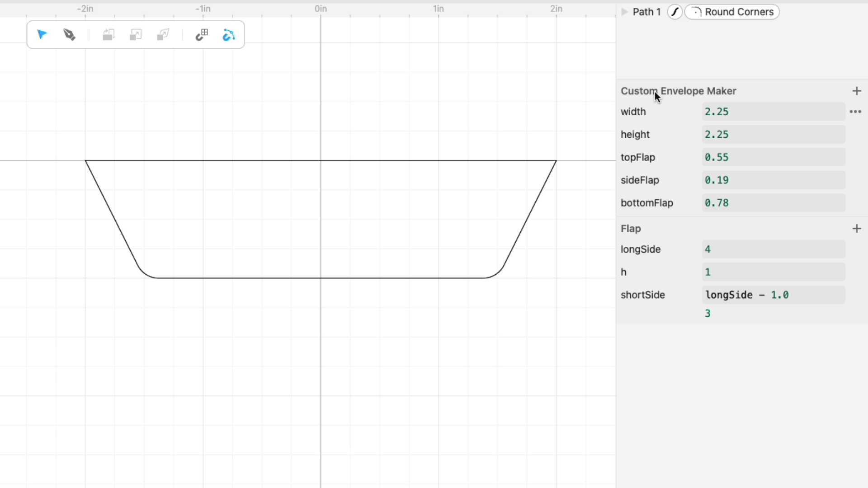Image resolution: width=868 pixels, height=488 pixels.
Task: Click the Custom Envelope Maker group title
Action: click(678, 91)
